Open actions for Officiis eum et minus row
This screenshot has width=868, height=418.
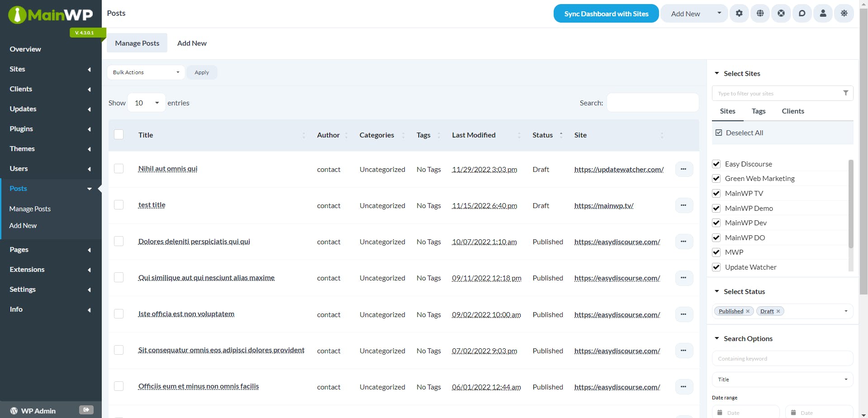pyautogui.click(x=684, y=387)
